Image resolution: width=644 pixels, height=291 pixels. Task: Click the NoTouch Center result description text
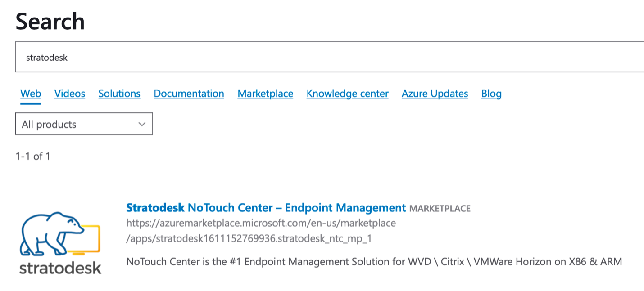click(x=374, y=261)
